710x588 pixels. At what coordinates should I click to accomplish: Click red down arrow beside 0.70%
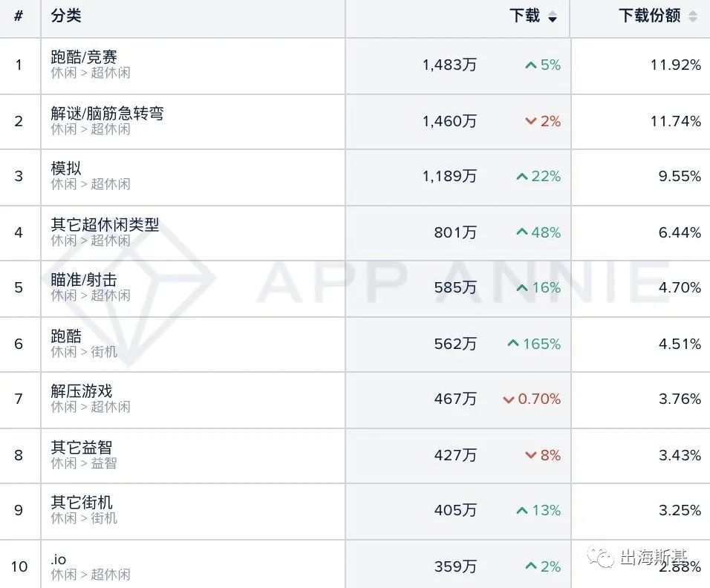[x=509, y=399]
